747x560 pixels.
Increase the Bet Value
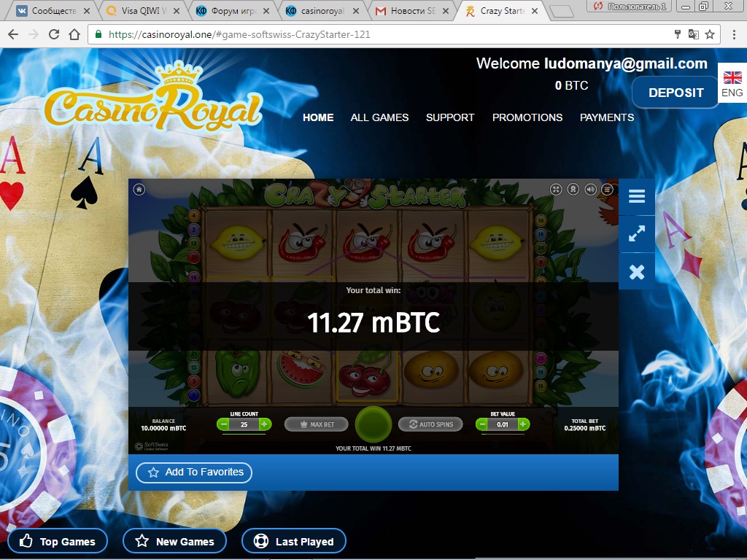523,424
